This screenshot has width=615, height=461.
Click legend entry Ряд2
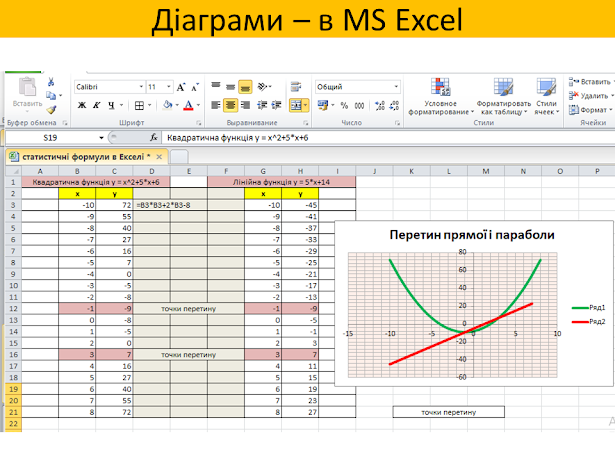589,322
